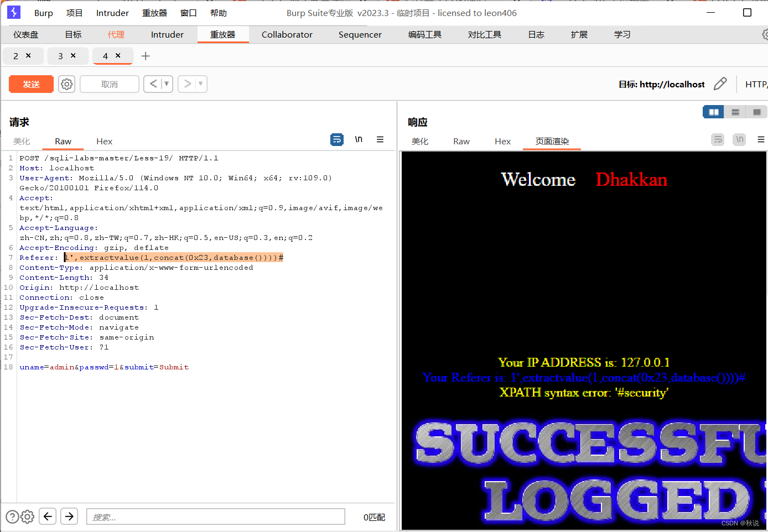Screen dimensions: 768x532
Task: Switch to the 仪表盘 tab
Action: click(26, 34)
